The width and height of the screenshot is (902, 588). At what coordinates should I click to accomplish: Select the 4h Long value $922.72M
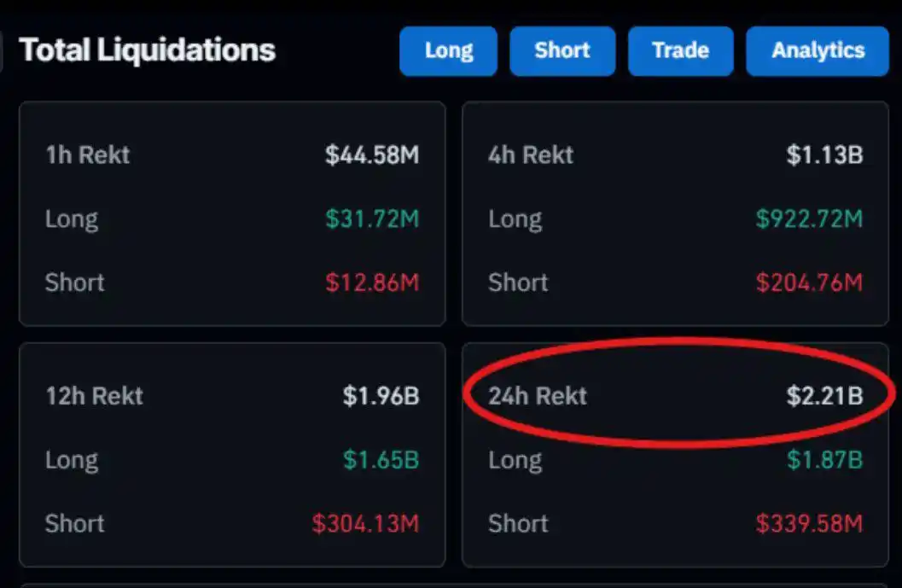pos(809,218)
